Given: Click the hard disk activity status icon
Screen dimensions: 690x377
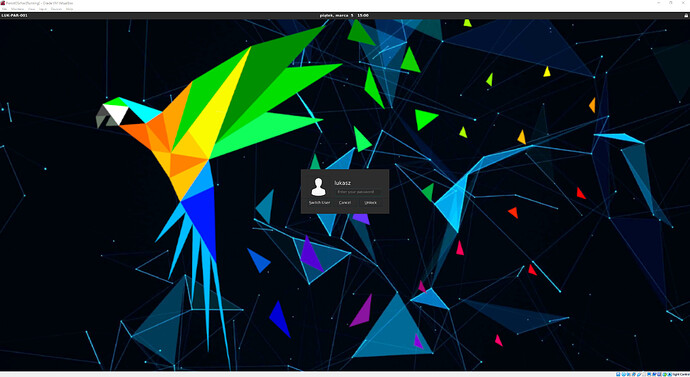Looking at the screenshot, I should [618, 374].
